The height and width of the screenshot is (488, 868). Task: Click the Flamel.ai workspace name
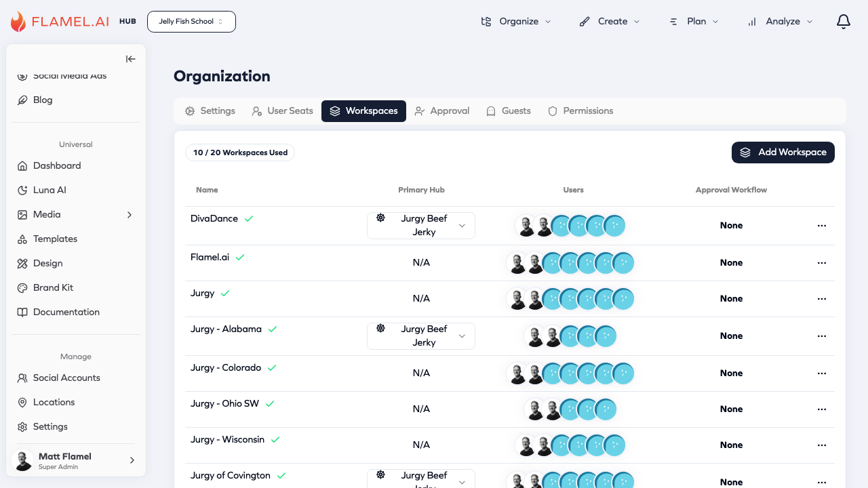(210, 258)
